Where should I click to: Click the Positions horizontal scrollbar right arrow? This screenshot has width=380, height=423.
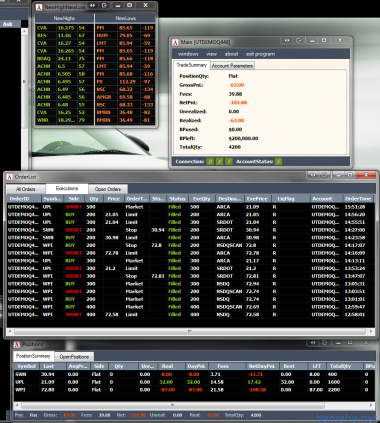click(371, 405)
